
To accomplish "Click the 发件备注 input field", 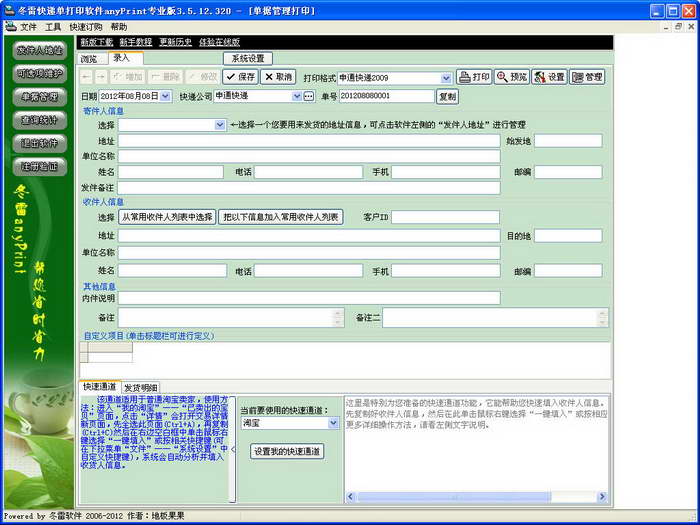I will pyautogui.click(x=309, y=188).
